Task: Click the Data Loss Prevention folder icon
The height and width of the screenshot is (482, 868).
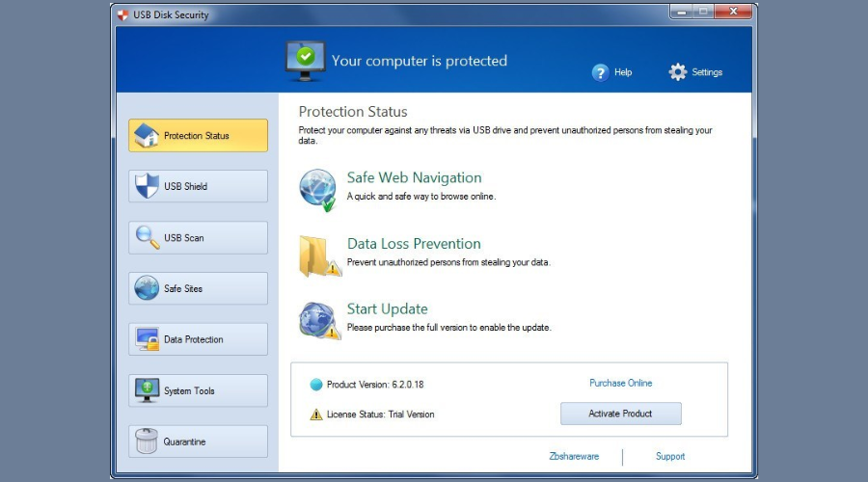Action: 319,255
